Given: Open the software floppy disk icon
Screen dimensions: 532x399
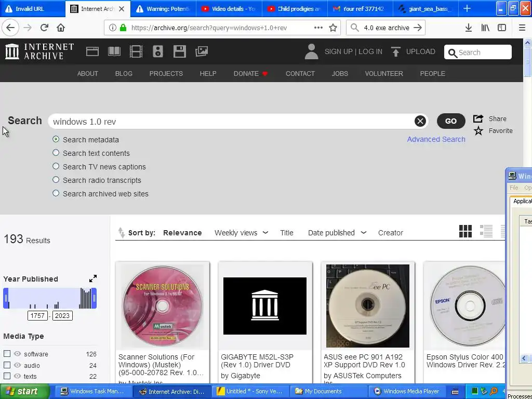Looking at the screenshot, I should point(179,51).
